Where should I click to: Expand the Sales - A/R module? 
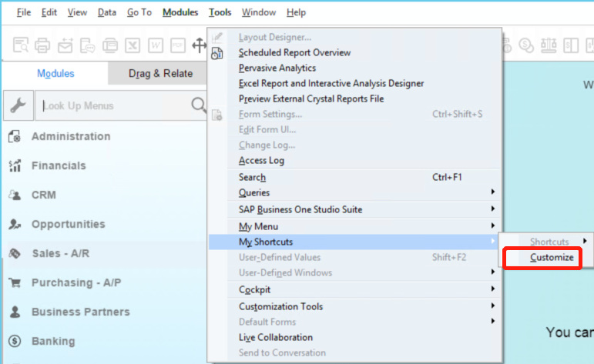(59, 253)
